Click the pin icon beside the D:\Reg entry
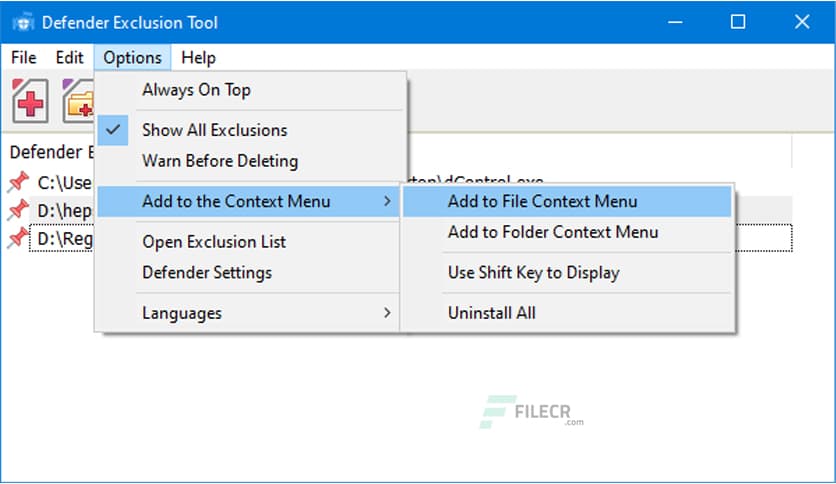Screen dimensions: 836x484 18,238
